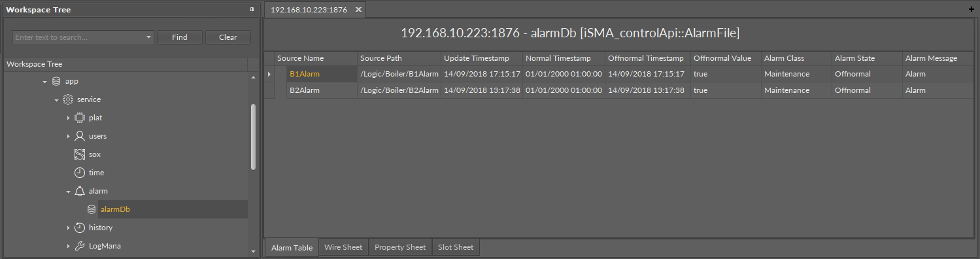Click the LogMana wrench icon
This screenshot has height=259, width=980.
tap(80, 246)
